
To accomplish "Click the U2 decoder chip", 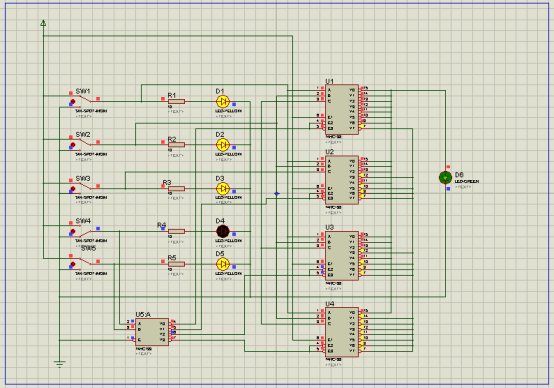I will 342,180.
